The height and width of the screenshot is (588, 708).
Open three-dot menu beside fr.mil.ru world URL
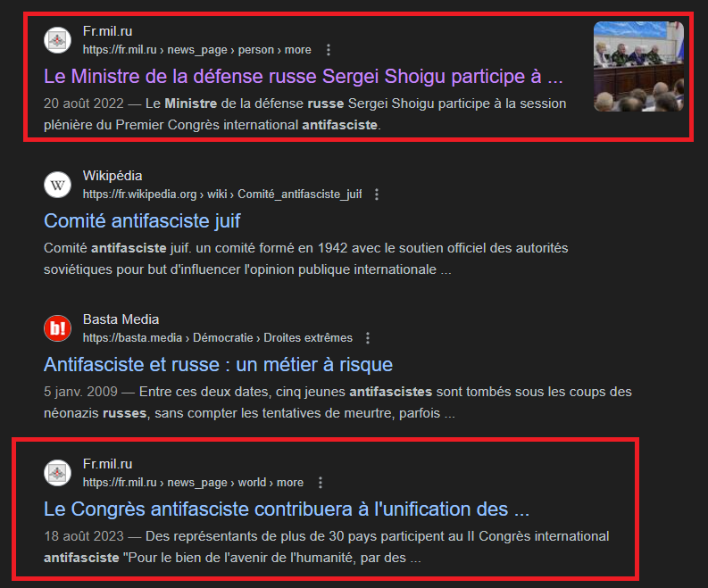(321, 483)
